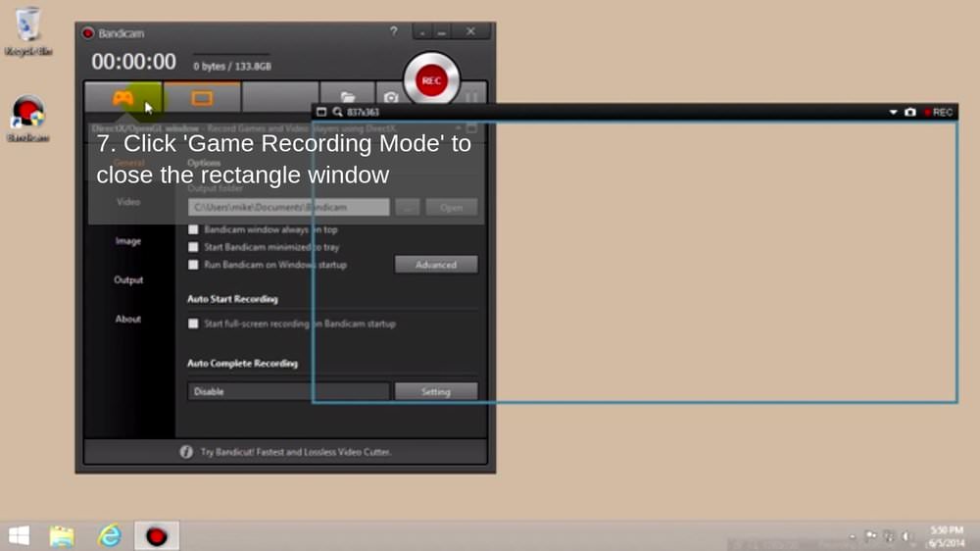Click the output folder path field

pos(289,207)
